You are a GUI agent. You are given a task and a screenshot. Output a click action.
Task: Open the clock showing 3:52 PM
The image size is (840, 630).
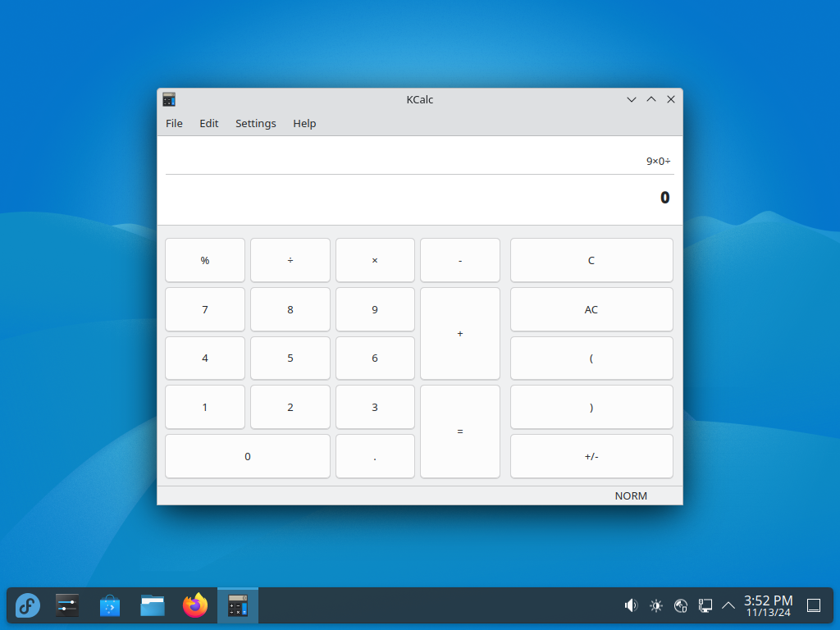(768, 606)
